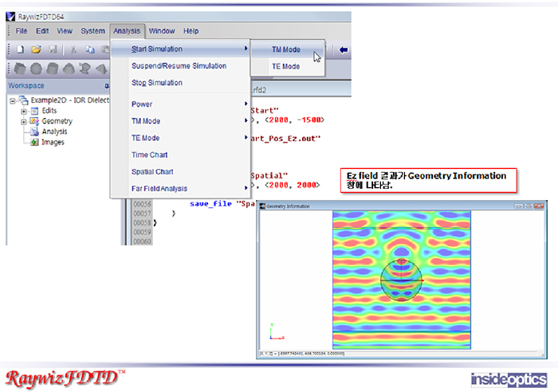Open Time Chart from Analysis menu
Image resolution: width=558 pixels, height=392 pixels.
(149, 155)
